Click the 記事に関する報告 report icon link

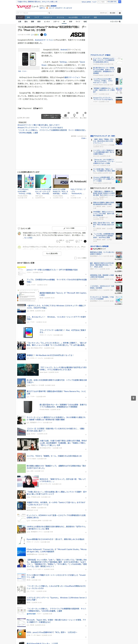click(x=23, y=118)
